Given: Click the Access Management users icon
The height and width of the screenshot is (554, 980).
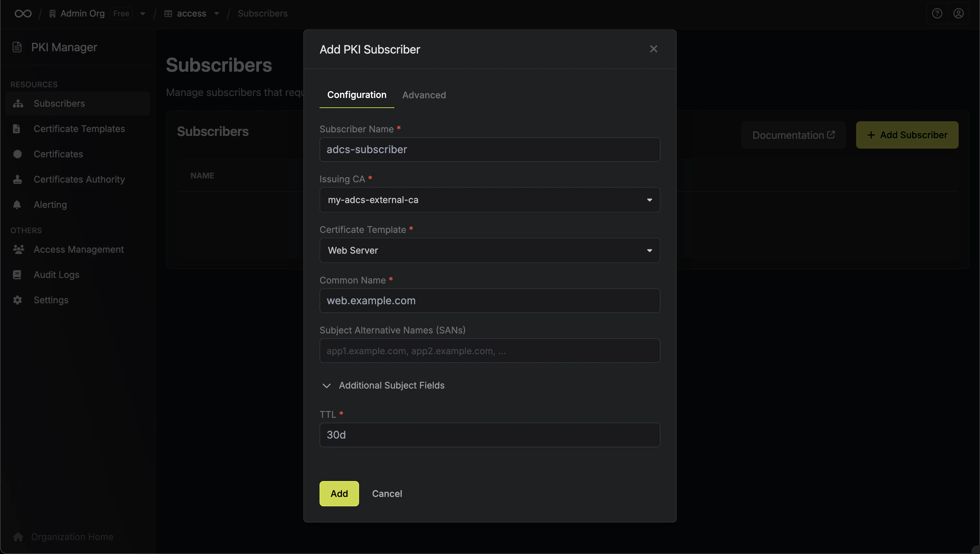Looking at the screenshot, I should pos(18,249).
